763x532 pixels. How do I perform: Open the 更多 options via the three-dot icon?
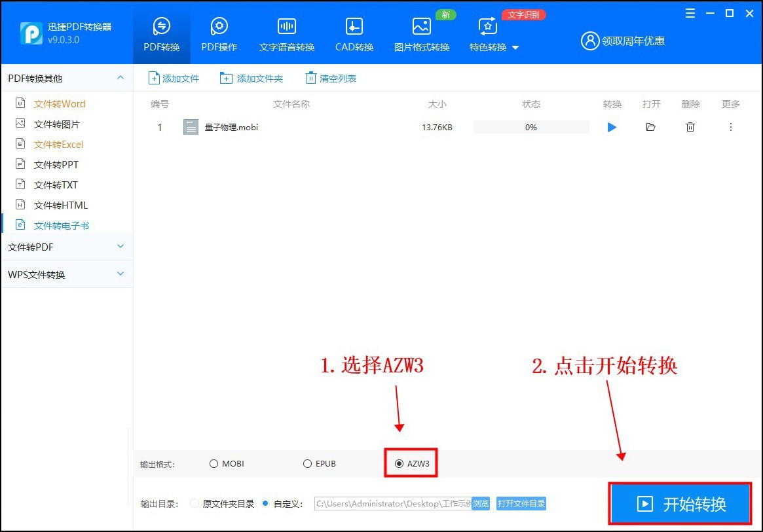tap(731, 128)
